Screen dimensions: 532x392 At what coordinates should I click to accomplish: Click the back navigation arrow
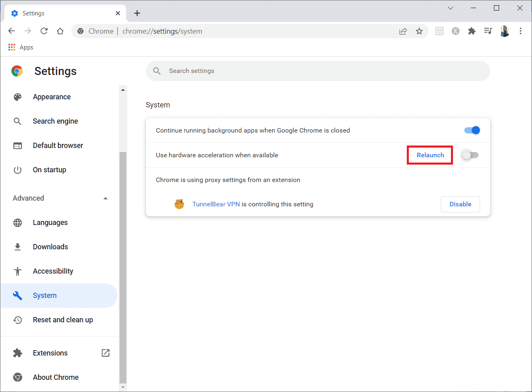[x=11, y=31]
